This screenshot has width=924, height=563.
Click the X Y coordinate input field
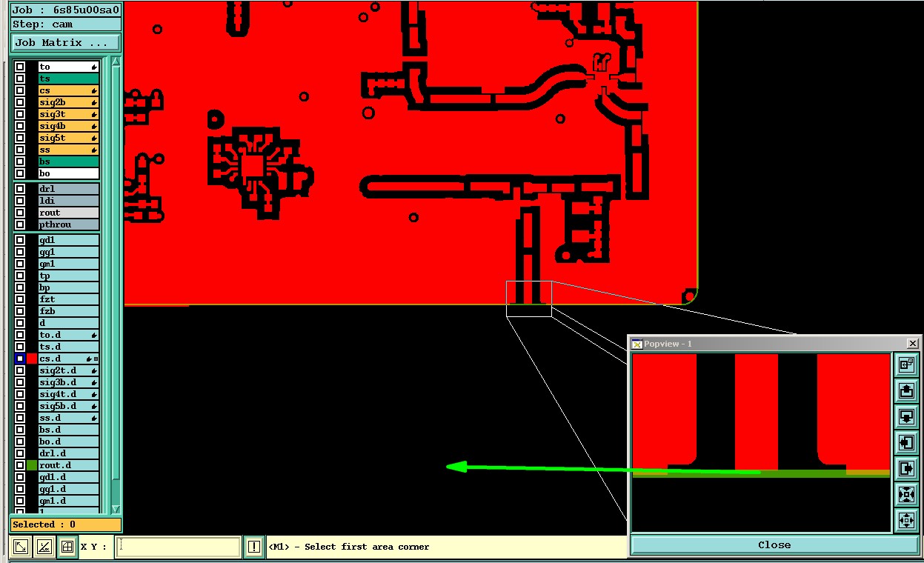(x=179, y=547)
